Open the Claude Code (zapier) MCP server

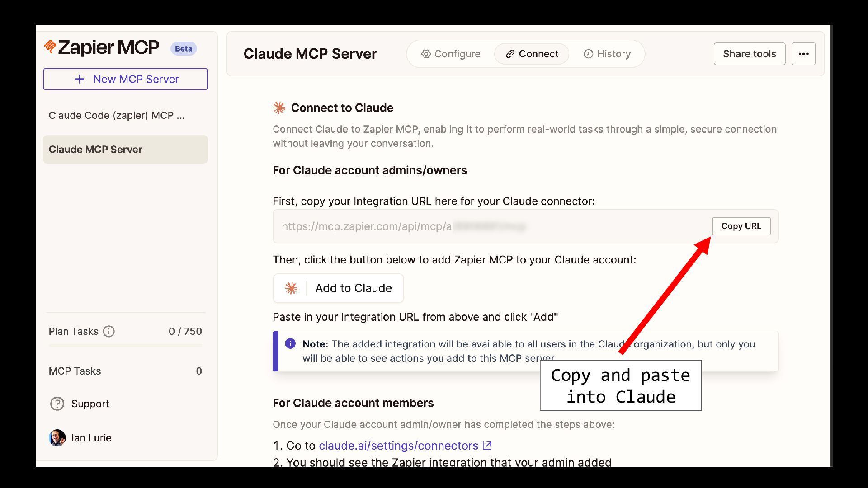pos(117,115)
